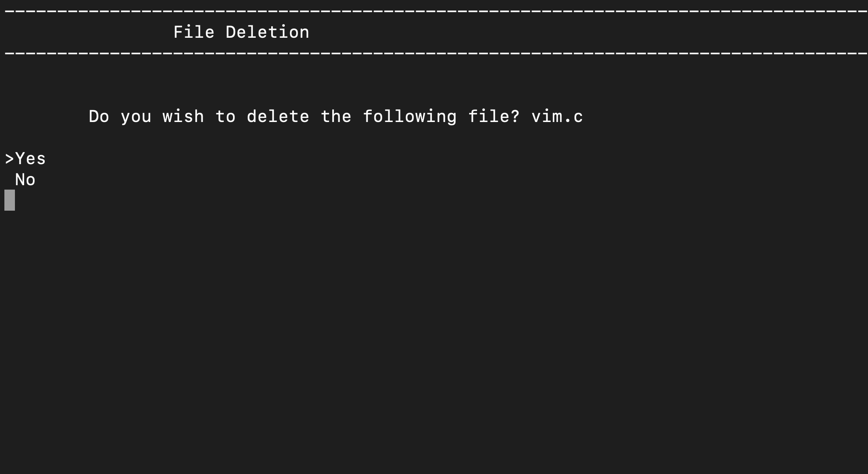Click the header area of the dialog

click(x=241, y=32)
